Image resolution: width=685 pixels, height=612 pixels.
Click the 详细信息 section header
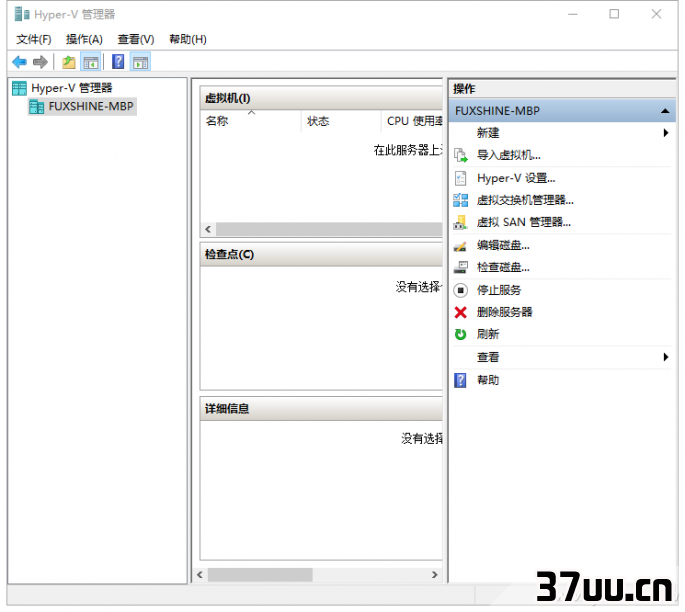321,409
